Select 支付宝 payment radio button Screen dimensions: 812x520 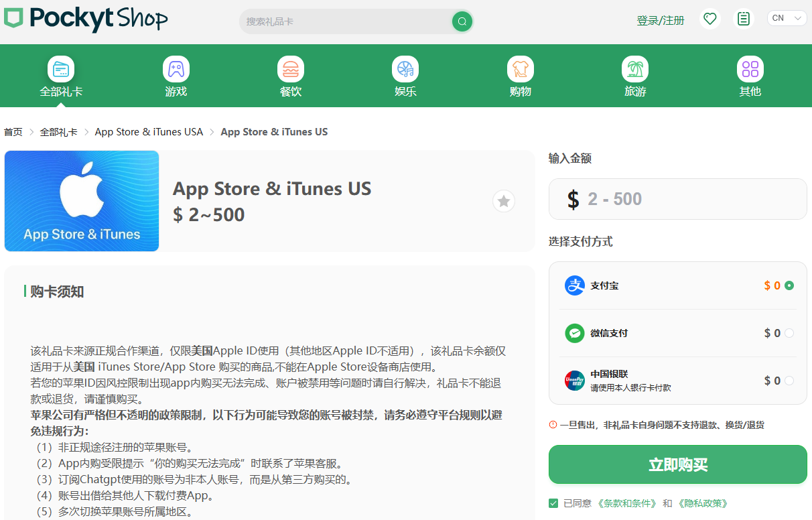(789, 285)
